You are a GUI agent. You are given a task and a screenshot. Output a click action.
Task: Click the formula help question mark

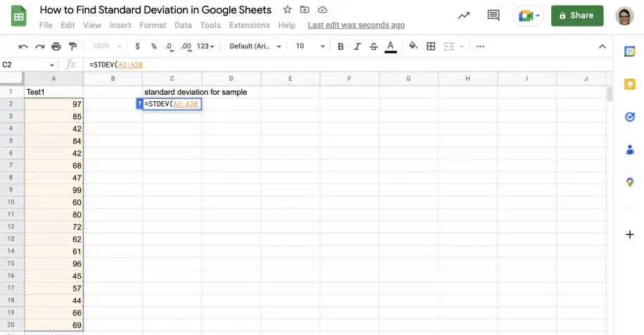[139, 104]
